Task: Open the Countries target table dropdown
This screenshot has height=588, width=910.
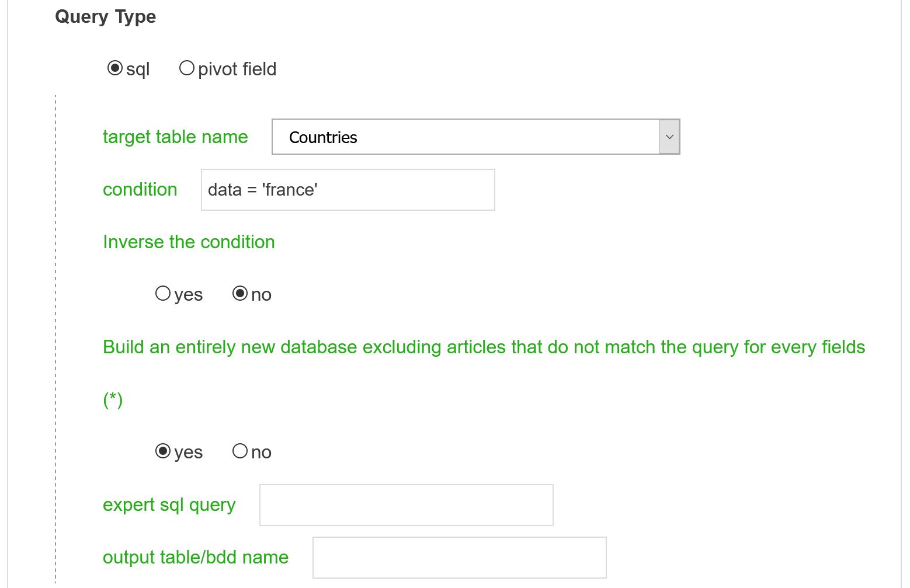Action: coord(475,137)
